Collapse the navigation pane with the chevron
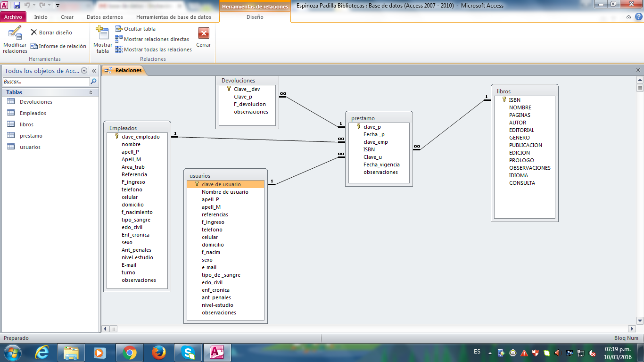The image size is (644, 362). [x=94, y=71]
